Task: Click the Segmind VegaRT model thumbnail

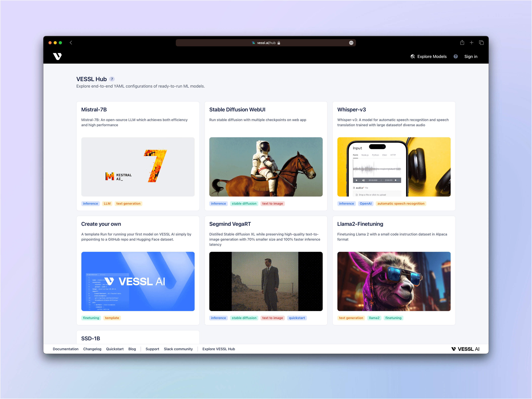Action: (266, 282)
